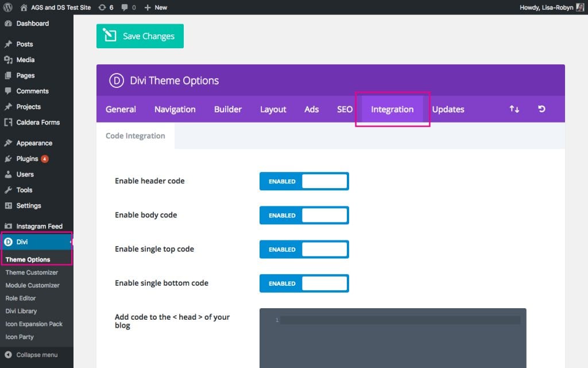
Task: Open the updates icon showing 6
Action: tap(102, 7)
